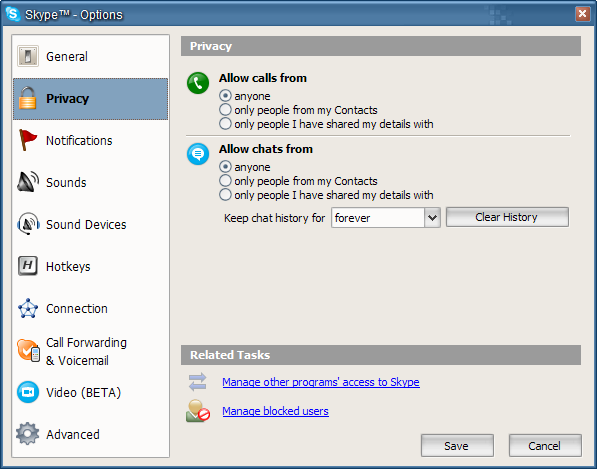The width and height of the screenshot is (597, 469).
Task: Click the Clear History button
Action: click(x=507, y=217)
